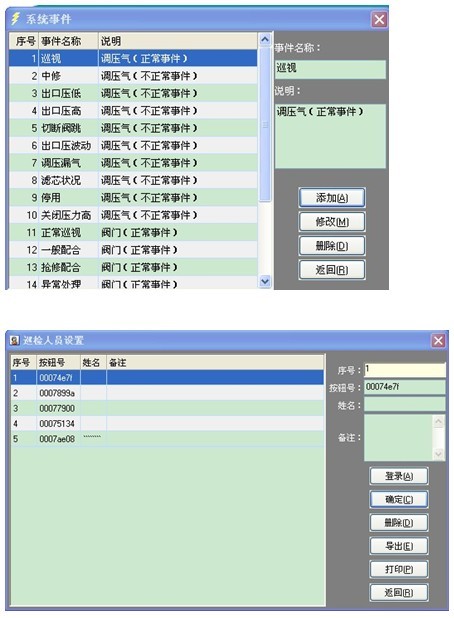Click 返回(R) in the 巡检人员设置 window

point(399,592)
